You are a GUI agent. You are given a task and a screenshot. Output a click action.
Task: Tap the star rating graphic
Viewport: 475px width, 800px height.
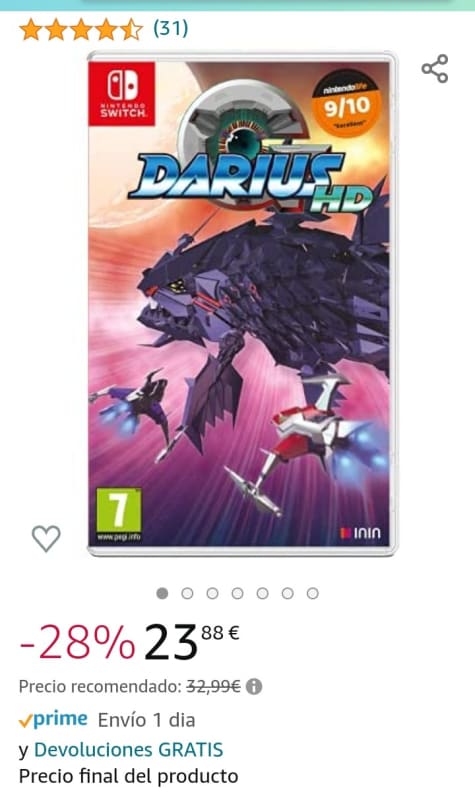pyautogui.click(x=81, y=29)
